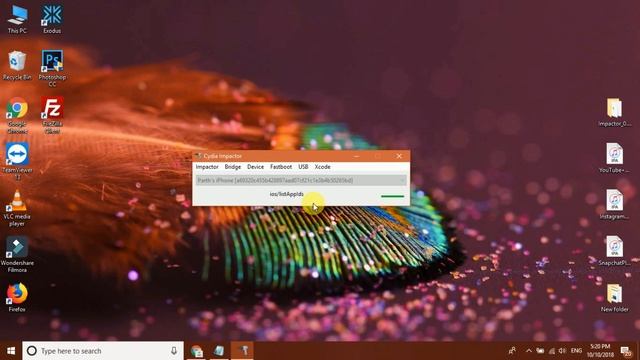
Task: Open the Bridge menu
Action: coord(233,167)
